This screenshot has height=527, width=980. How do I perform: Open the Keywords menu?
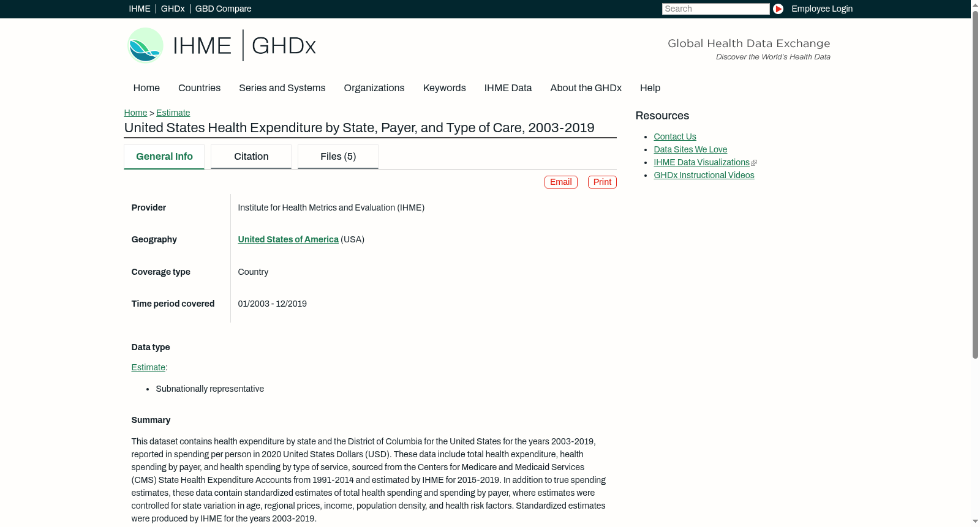[445, 88]
